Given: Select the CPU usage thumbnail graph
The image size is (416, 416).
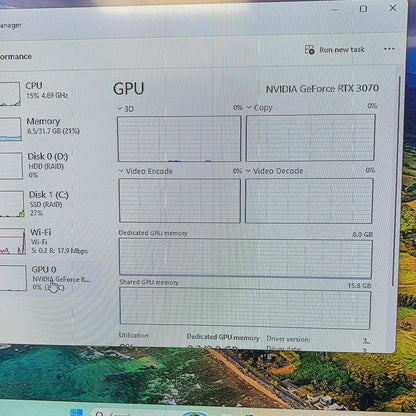Looking at the screenshot, I should (10, 94).
